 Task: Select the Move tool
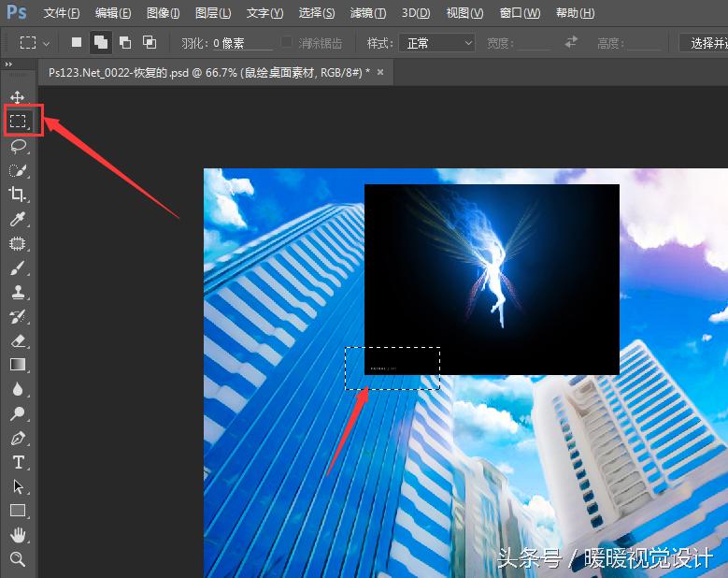tap(18, 97)
